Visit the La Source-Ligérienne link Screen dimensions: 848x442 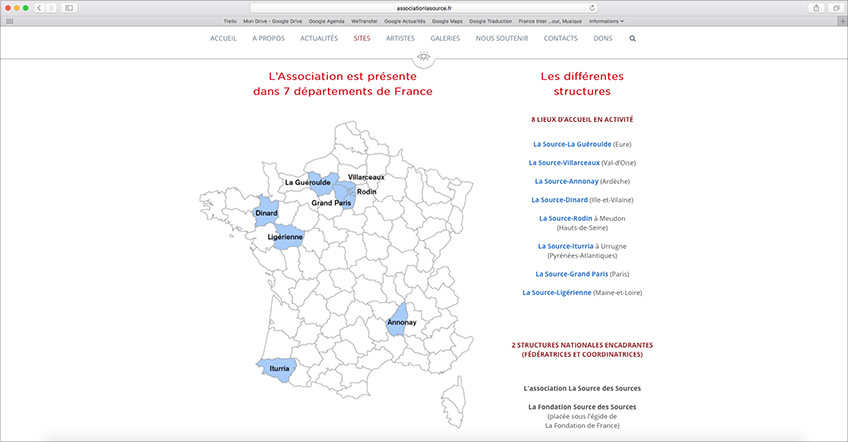point(564,292)
